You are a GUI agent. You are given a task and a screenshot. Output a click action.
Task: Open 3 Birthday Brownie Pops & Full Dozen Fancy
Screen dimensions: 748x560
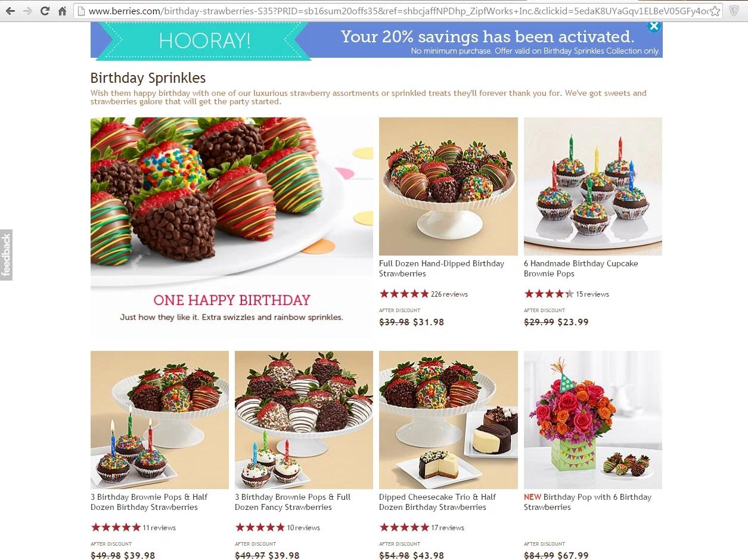293,502
